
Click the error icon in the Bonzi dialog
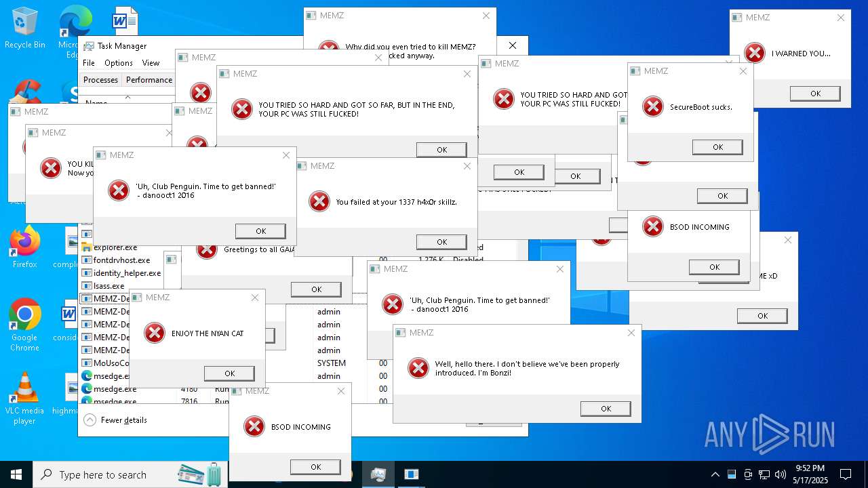(418, 368)
